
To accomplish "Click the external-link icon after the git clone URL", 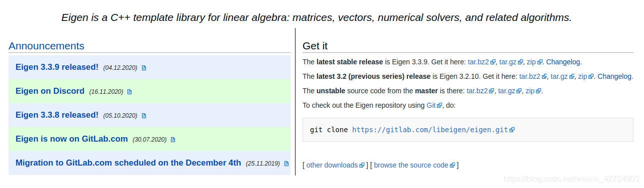I will (512, 130).
